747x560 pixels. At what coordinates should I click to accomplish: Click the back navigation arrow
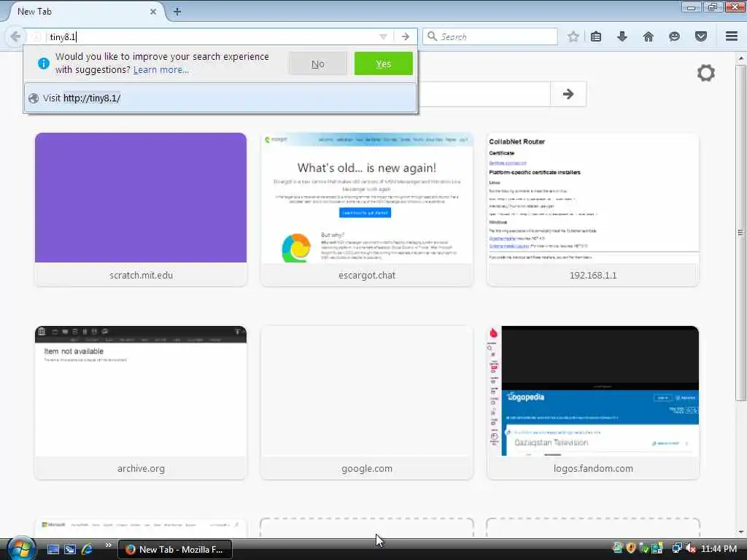(15, 36)
